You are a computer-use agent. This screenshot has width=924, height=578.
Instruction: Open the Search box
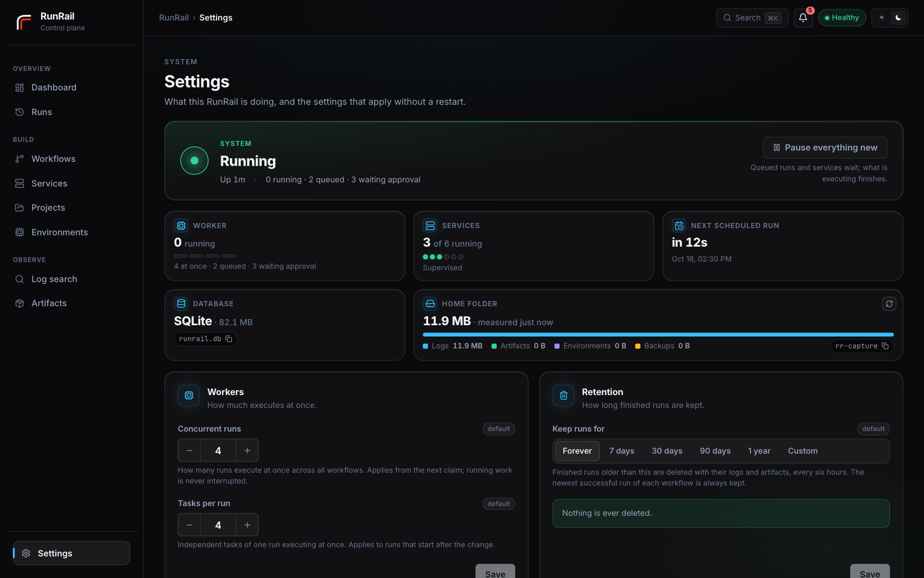pyautogui.click(x=752, y=18)
